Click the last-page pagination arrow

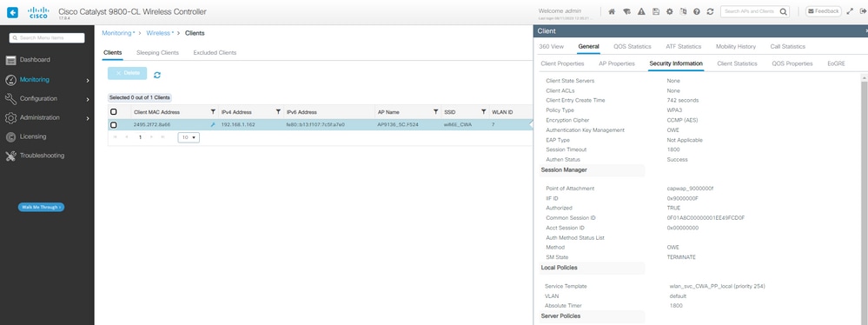(162, 137)
